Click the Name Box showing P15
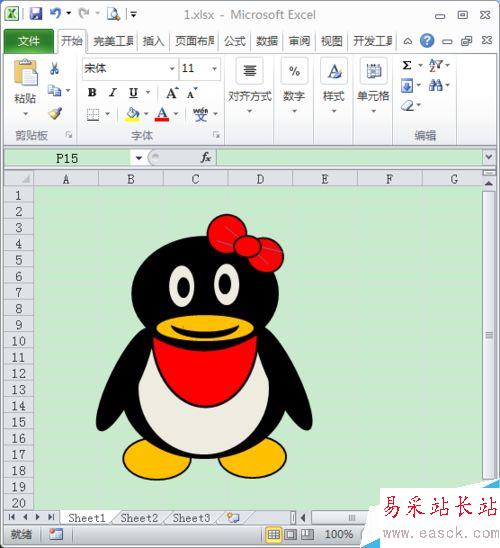Image resolution: width=500 pixels, height=548 pixels. point(67,158)
